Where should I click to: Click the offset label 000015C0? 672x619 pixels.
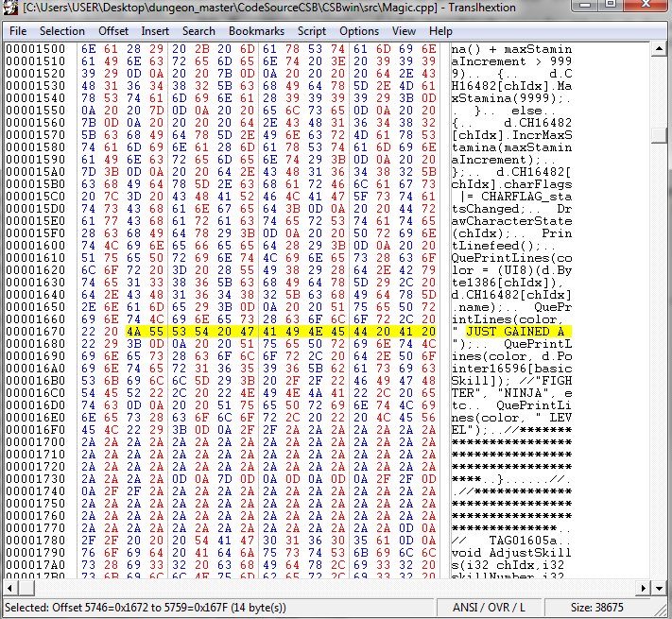point(36,197)
